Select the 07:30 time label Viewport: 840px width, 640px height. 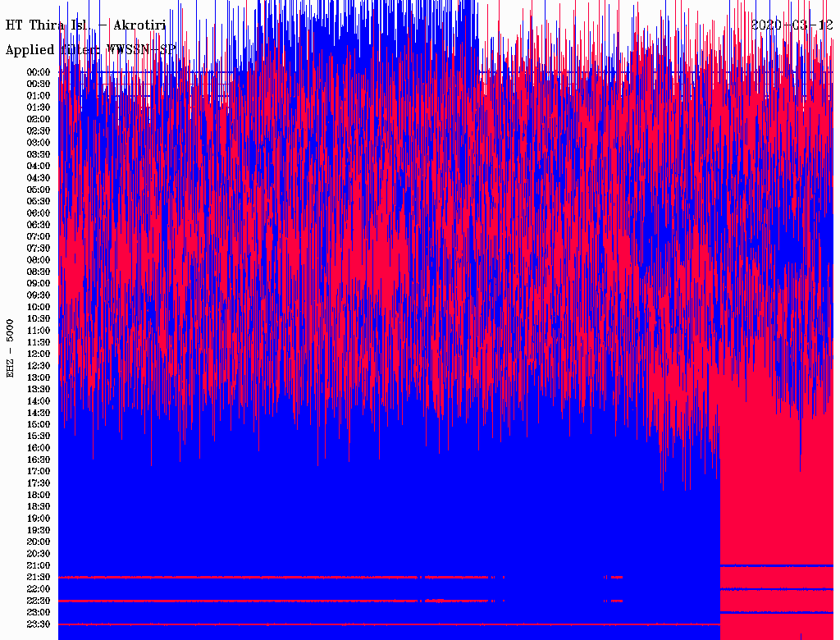coord(39,248)
